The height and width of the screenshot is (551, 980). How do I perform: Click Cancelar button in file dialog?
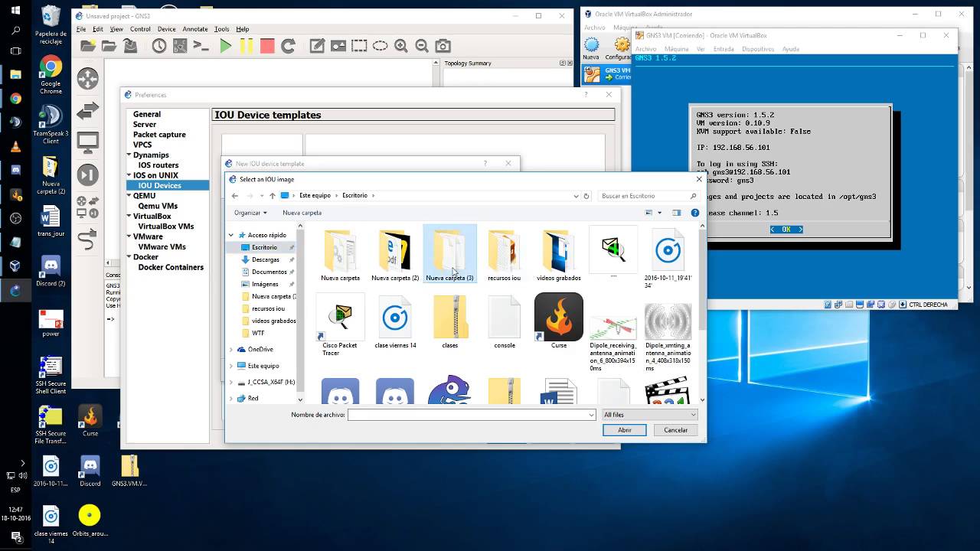pyautogui.click(x=675, y=430)
